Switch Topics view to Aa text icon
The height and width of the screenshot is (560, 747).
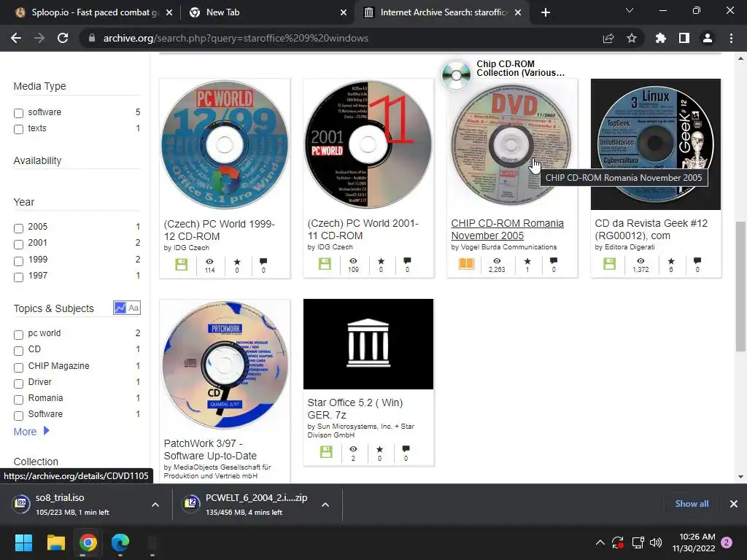(x=133, y=308)
